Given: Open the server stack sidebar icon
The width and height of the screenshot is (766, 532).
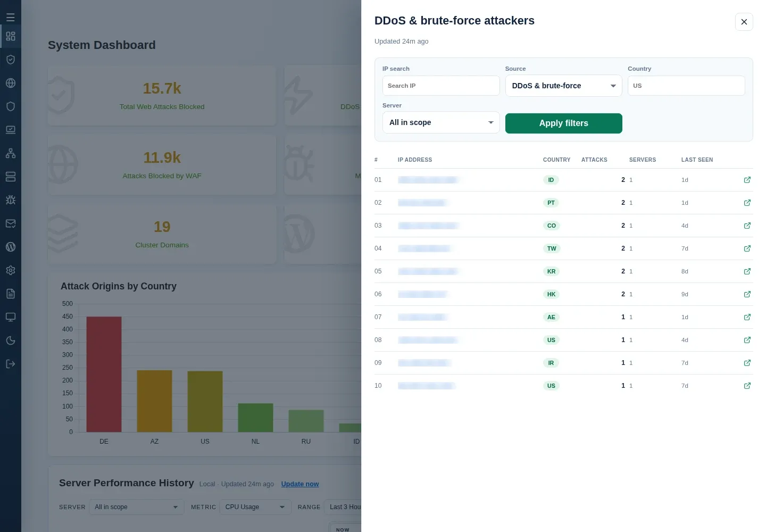Looking at the screenshot, I should tap(10, 177).
